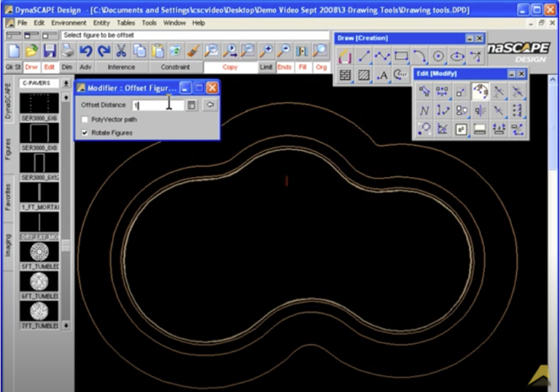This screenshot has height=392, width=560.
Task: Click the paintbrush icon in main toolbar
Action: click(193, 51)
